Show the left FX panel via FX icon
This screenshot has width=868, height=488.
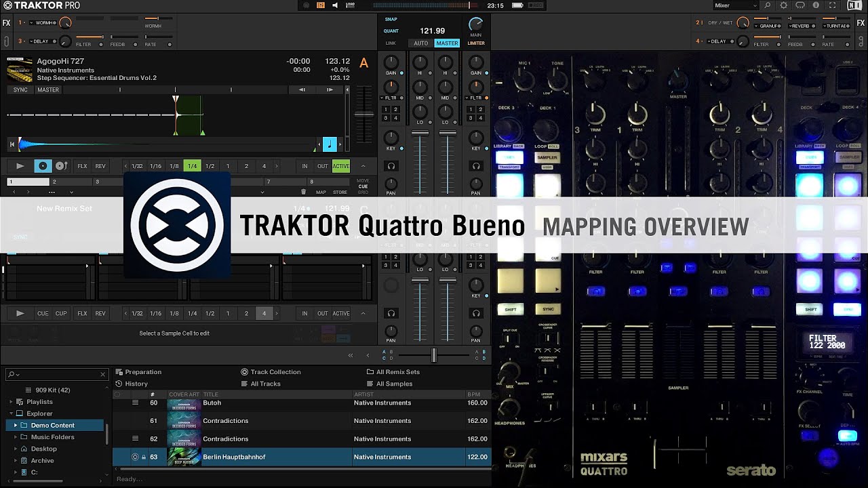click(x=6, y=23)
